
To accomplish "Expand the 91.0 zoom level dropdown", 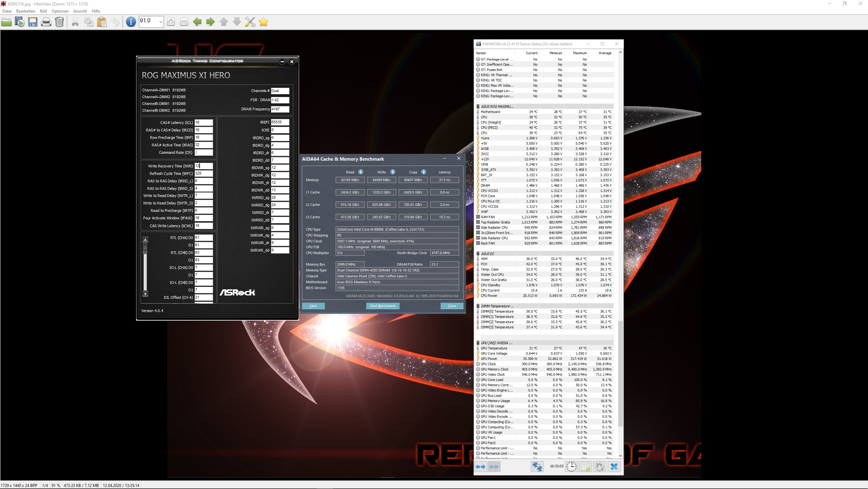I will coord(161,22).
